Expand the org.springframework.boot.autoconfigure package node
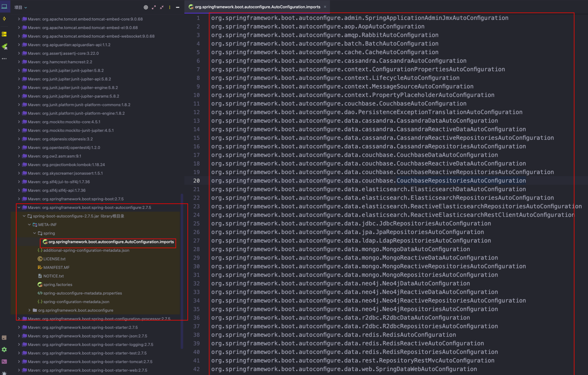Screen dimensions: 588x375 coord(29,310)
